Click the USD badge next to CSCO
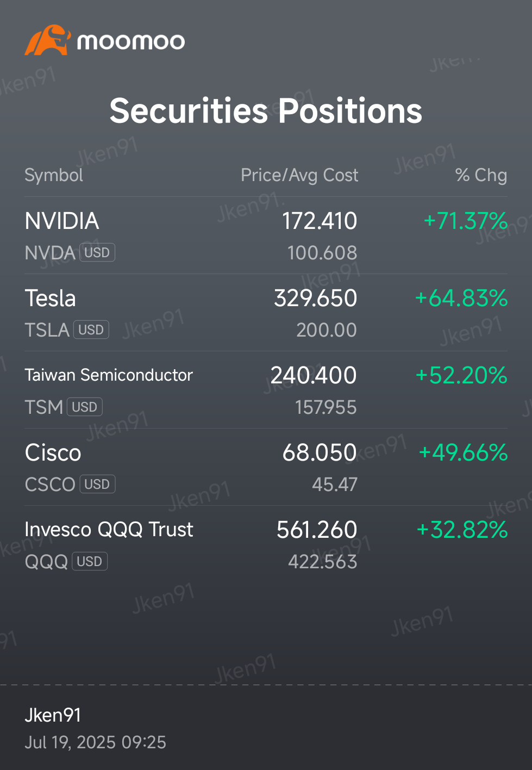This screenshot has width=532, height=770. 98,484
